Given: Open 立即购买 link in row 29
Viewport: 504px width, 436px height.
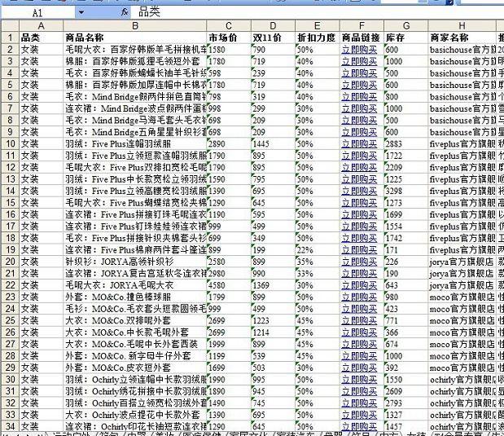Looking at the screenshot, I should (359, 368).
